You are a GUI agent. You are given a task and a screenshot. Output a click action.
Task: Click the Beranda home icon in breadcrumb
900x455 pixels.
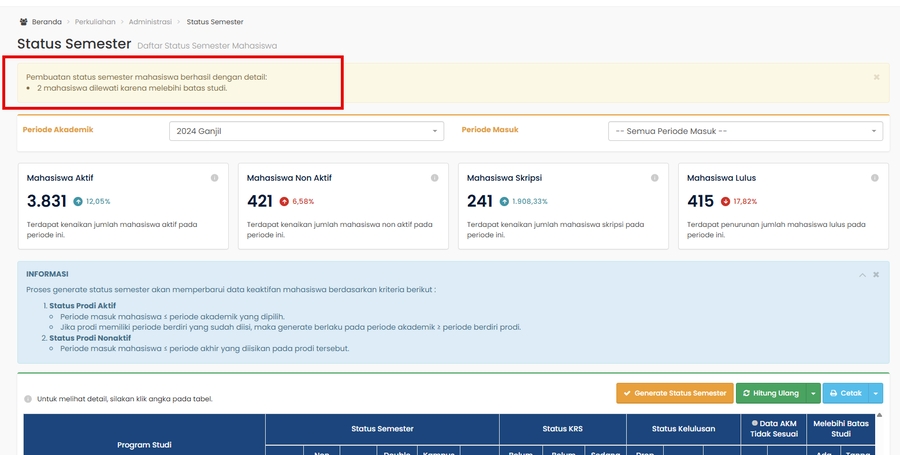click(x=23, y=21)
